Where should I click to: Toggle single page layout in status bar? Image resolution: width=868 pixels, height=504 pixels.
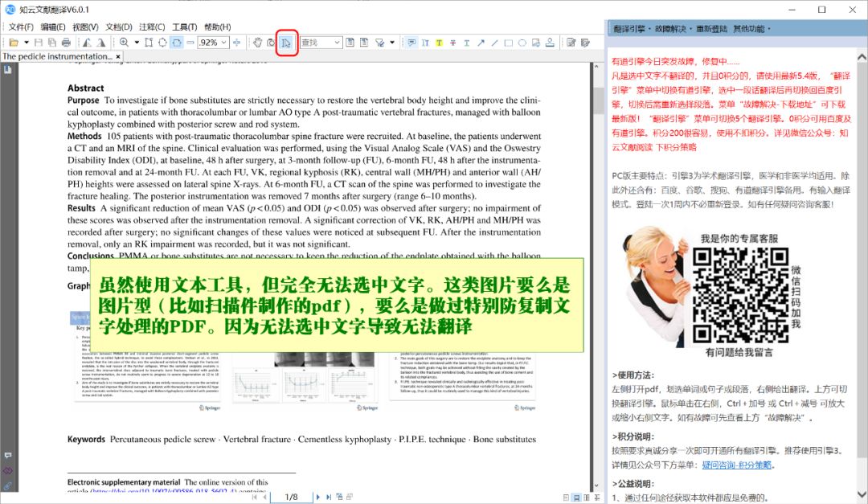point(566,498)
